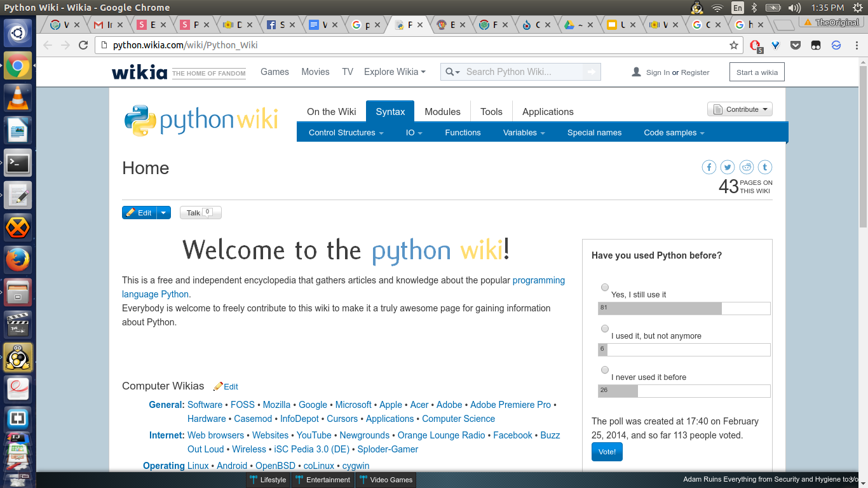
Task: Share the page on Reddit
Action: [747, 167]
